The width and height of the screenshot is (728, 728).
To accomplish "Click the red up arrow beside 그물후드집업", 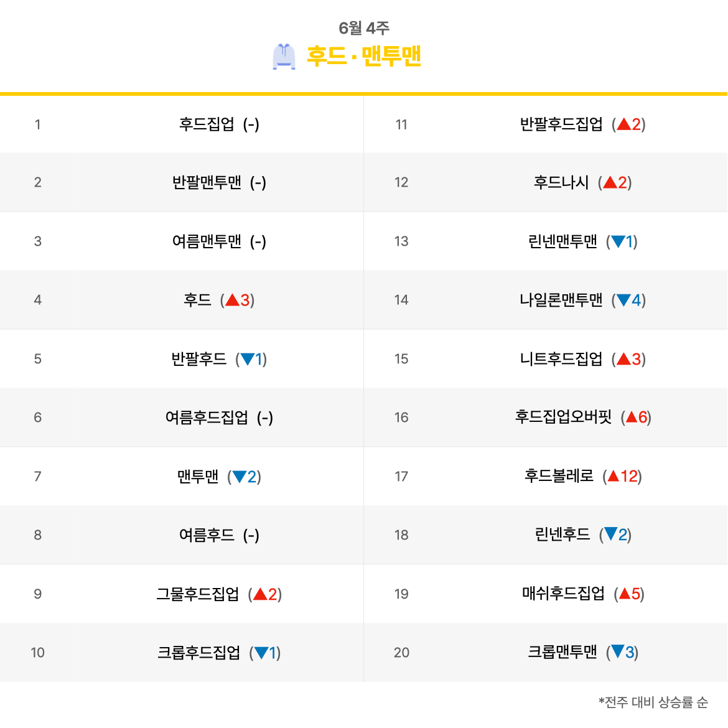I will [260, 594].
